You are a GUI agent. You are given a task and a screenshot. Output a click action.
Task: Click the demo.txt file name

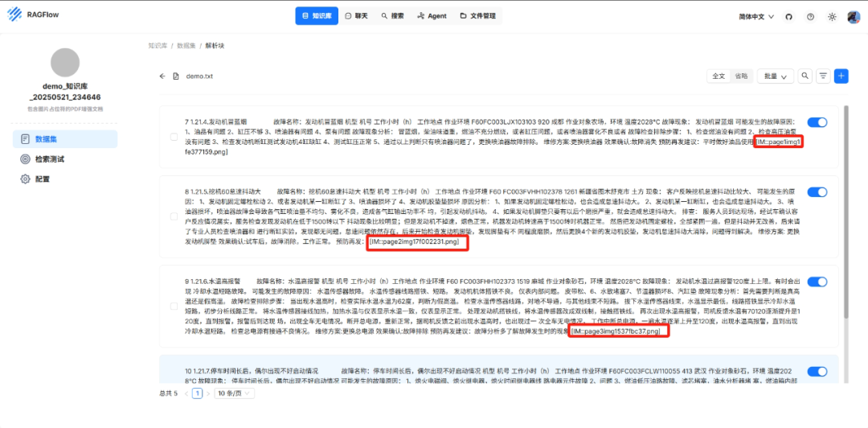click(x=199, y=76)
